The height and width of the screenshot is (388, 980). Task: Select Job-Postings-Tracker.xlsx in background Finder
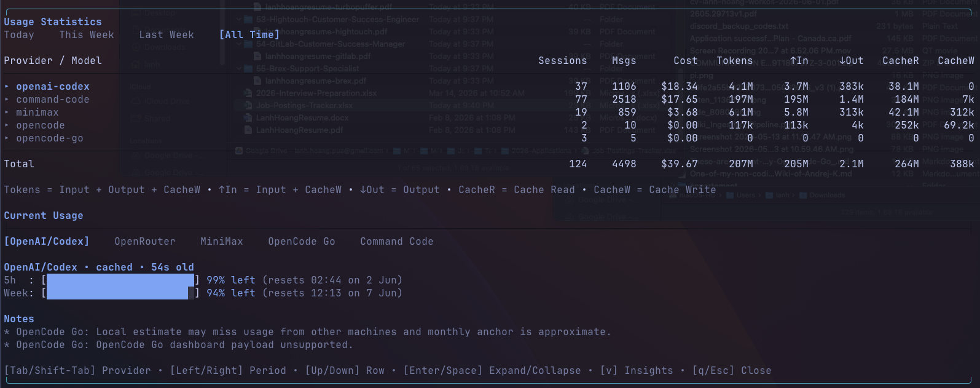[304, 105]
